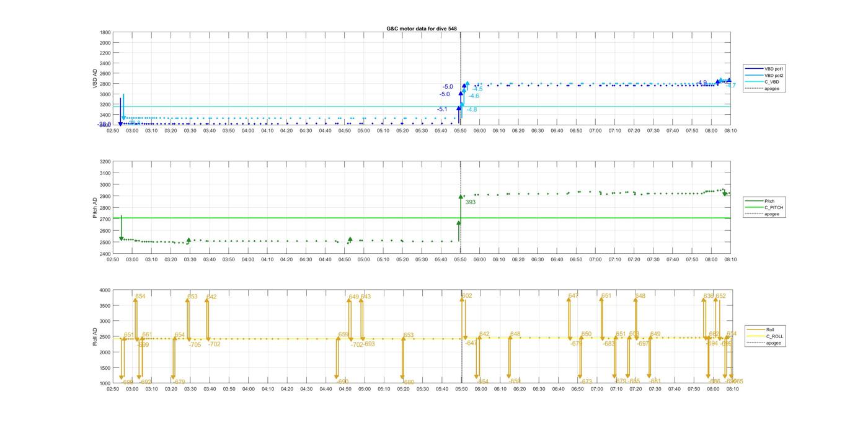This screenshot has height=430, width=868.
Task: Select the 'Roll AD' y-axis label
Action: click(95, 336)
